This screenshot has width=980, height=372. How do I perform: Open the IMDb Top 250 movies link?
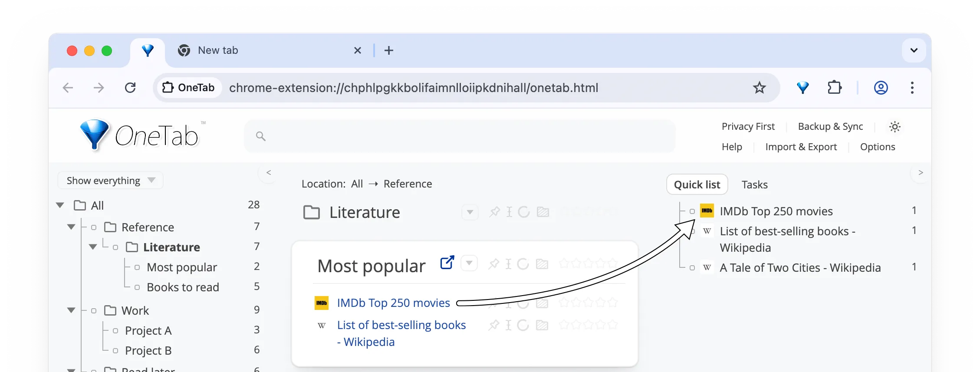point(393,303)
